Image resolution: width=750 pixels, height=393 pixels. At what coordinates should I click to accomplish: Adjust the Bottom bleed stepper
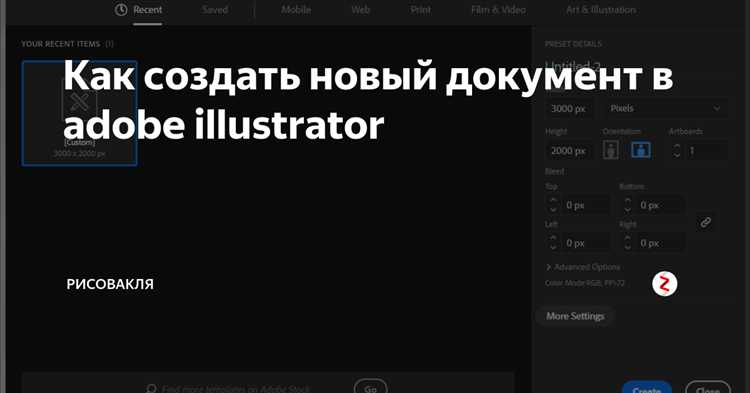628,205
